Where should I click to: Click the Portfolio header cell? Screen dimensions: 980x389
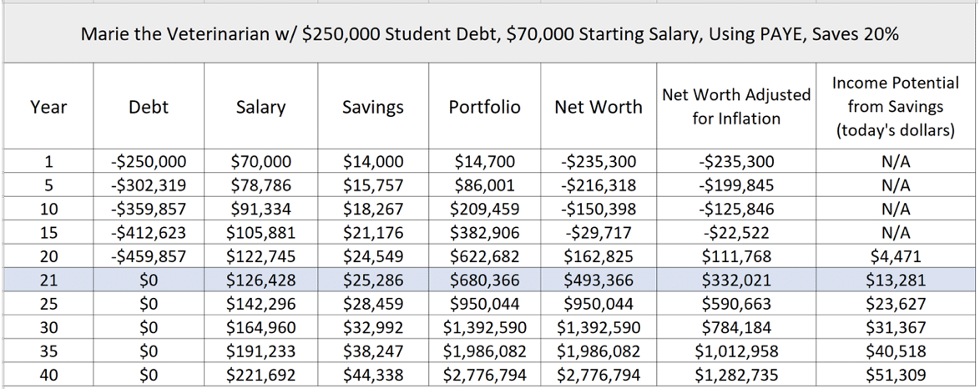[x=484, y=106]
